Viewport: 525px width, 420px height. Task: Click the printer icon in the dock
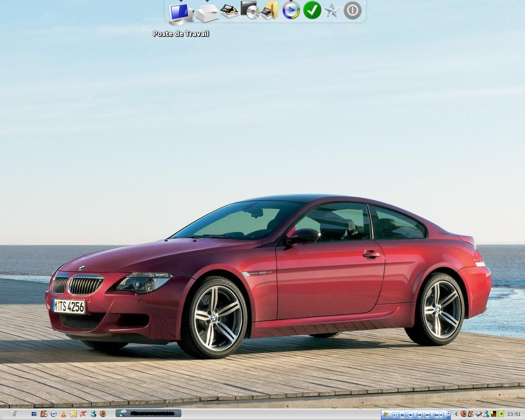tap(207, 12)
